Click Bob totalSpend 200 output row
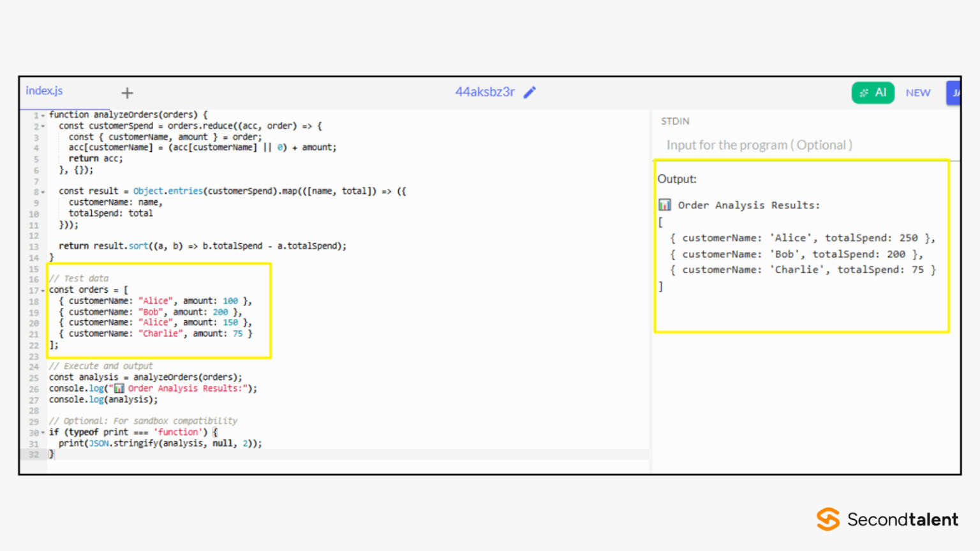The image size is (980, 551). pyautogui.click(x=796, y=254)
